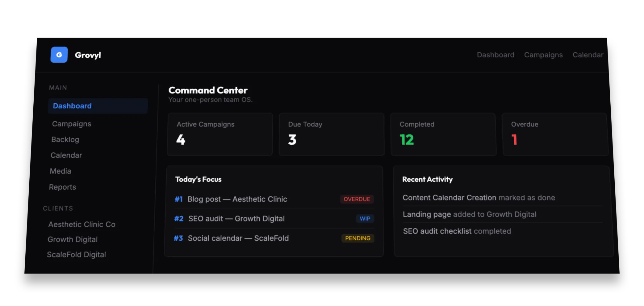Click activity SEO audit checklist completed
Screen dimensions: 644x306
(457, 231)
